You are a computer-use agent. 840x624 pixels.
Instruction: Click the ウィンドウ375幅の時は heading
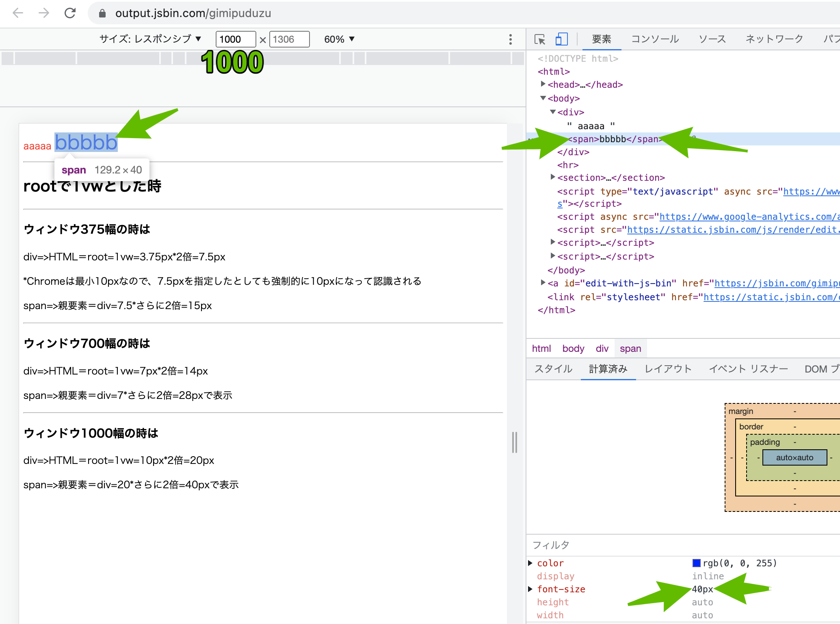(87, 229)
